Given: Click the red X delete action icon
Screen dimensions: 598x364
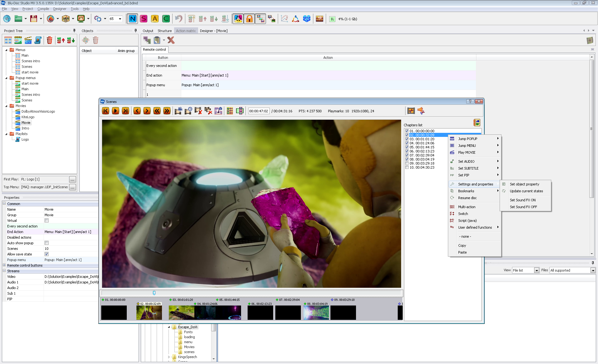Looking at the screenshot, I should click(171, 40).
